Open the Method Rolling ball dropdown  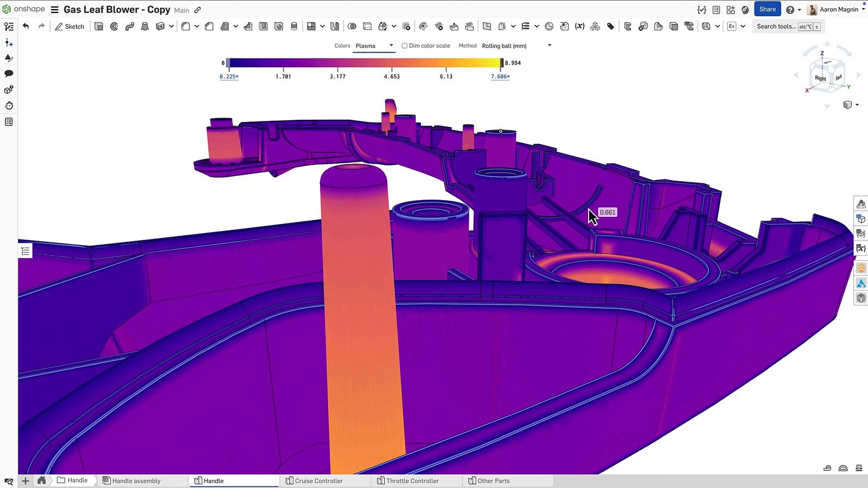click(515, 46)
